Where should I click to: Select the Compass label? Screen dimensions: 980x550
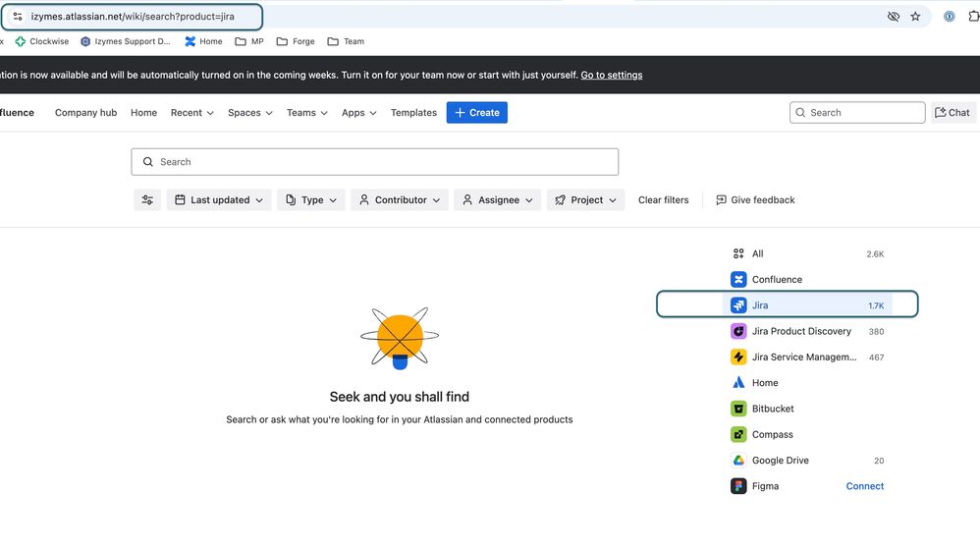point(773,434)
